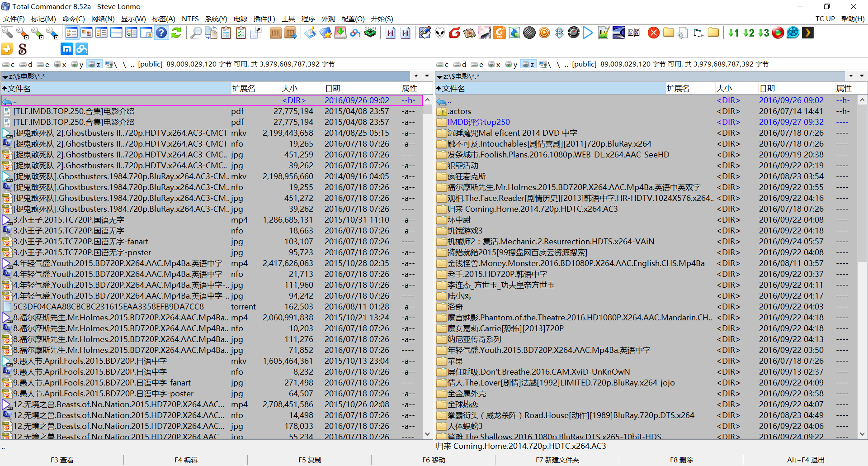The image size is (868, 466).
Task: Switch right panel to network drive y
Action: pos(512,64)
